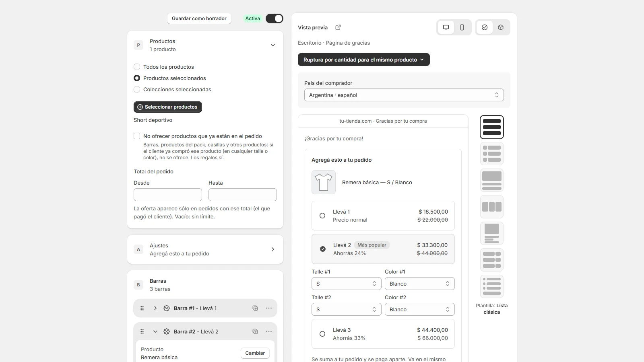644x362 pixels.
Task: Select Colecciones seleccionadas radio
Action: [137, 89]
